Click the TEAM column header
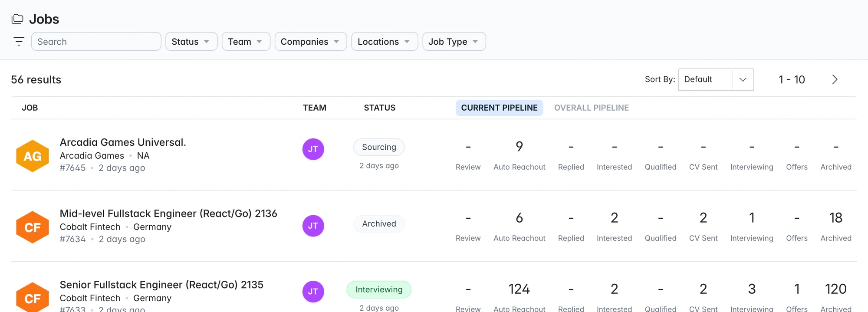Screen dimensions: 868x312 pos(315,108)
